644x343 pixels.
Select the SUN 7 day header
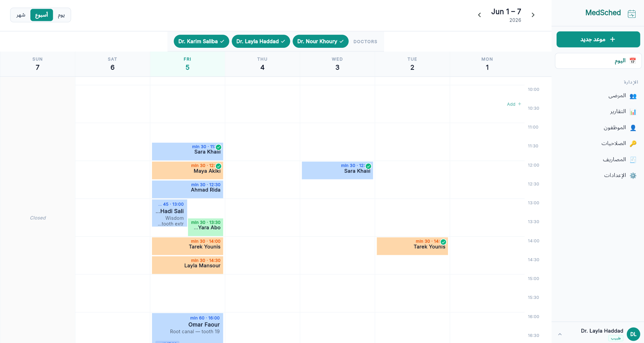[38, 64]
